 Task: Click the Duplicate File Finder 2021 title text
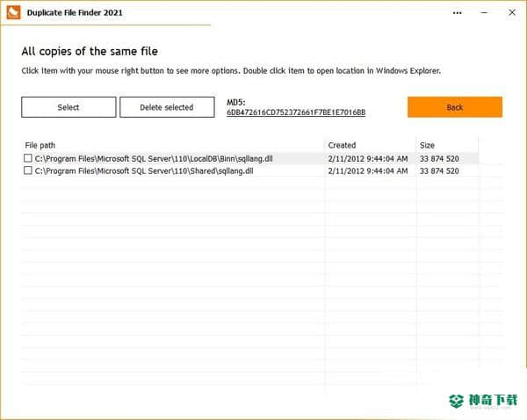75,13
